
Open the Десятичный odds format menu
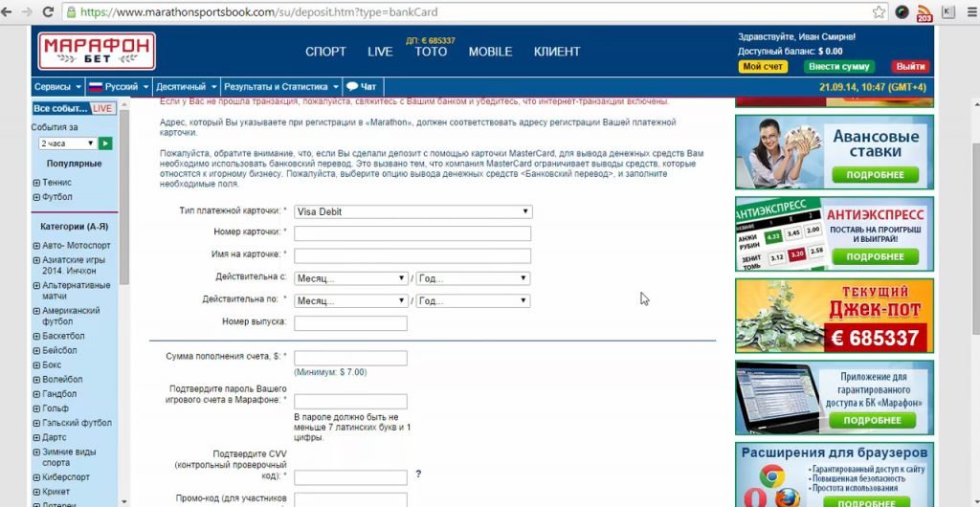pyautogui.click(x=187, y=87)
